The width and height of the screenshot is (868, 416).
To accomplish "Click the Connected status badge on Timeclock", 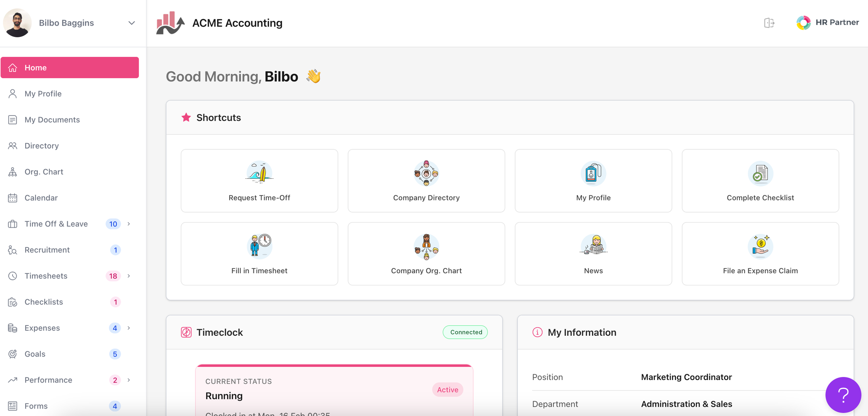I will coord(466,332).
